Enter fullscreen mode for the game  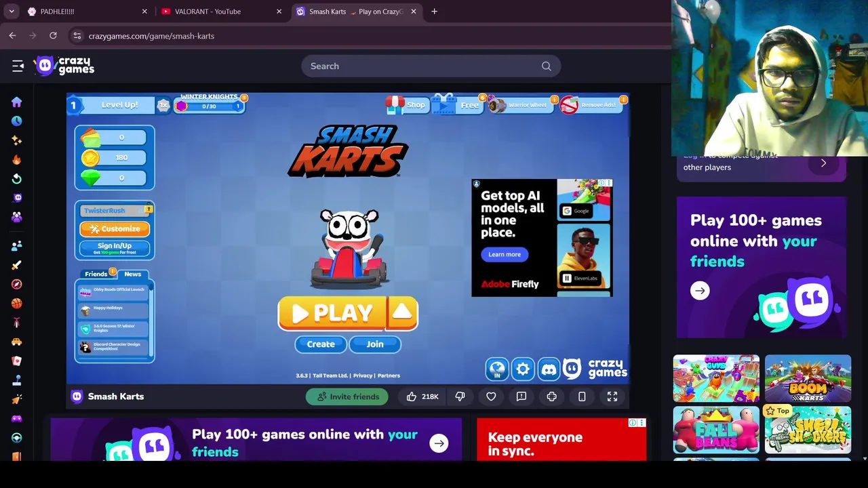[612, 396]
